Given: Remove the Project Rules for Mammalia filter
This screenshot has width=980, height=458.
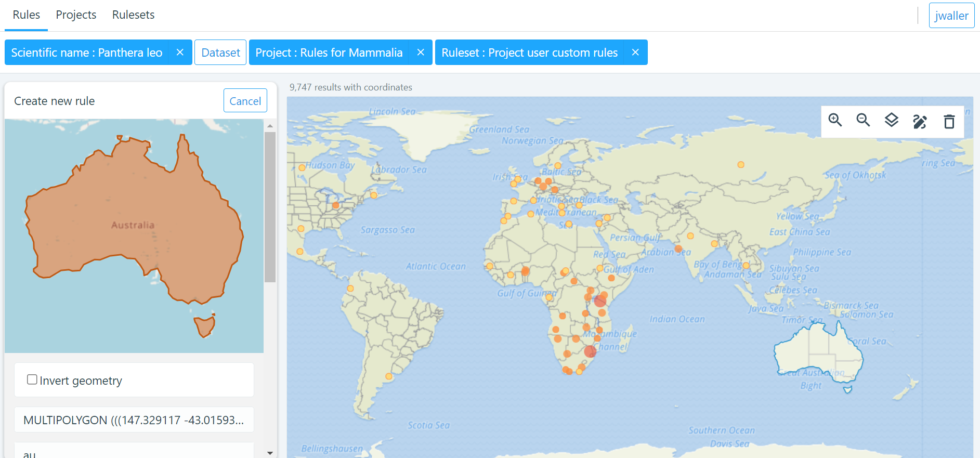Looking at the screenshot, I should pos(421,53).
